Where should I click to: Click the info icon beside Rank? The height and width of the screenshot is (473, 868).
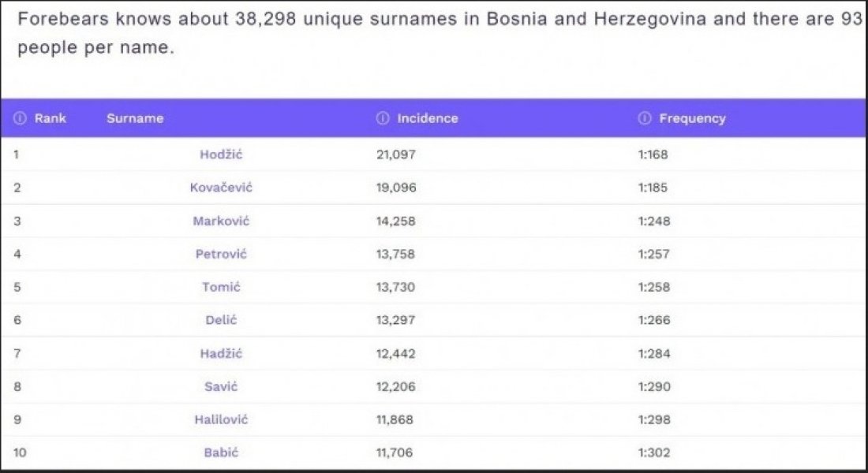click(x=19, y=118)
